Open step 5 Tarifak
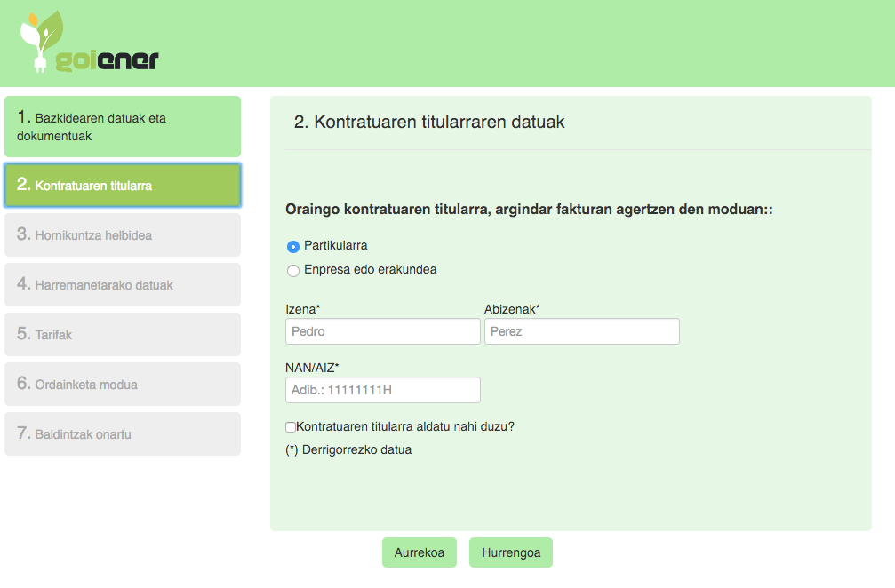The height and width of the screenshot is (588, 895). 123,335
